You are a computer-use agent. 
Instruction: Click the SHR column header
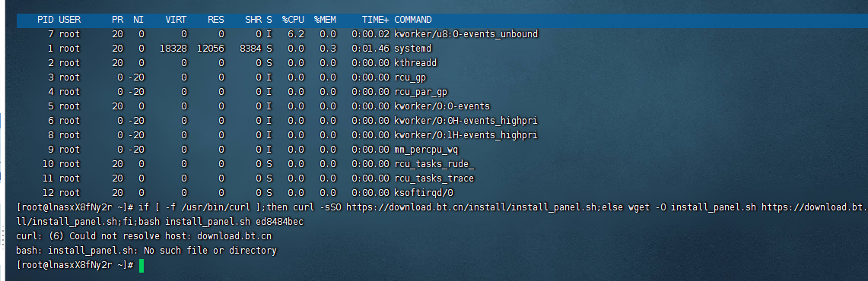click(x=253, y=20)
